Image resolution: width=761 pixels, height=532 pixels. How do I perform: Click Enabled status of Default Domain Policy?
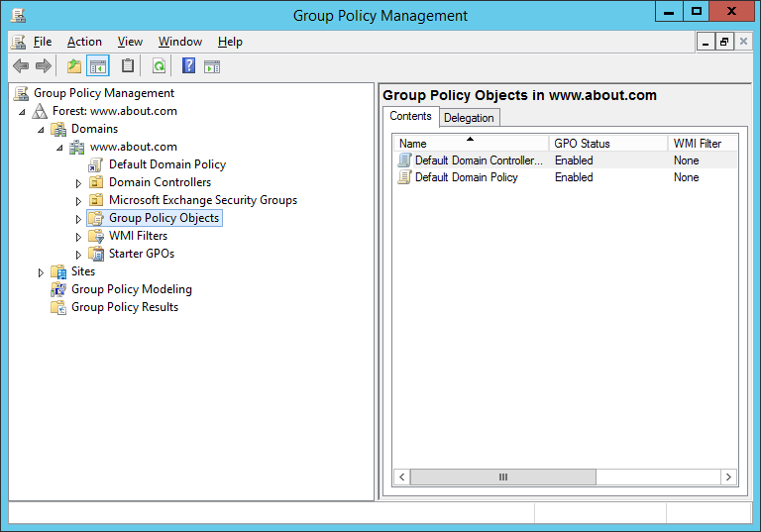tap(574, 177)
